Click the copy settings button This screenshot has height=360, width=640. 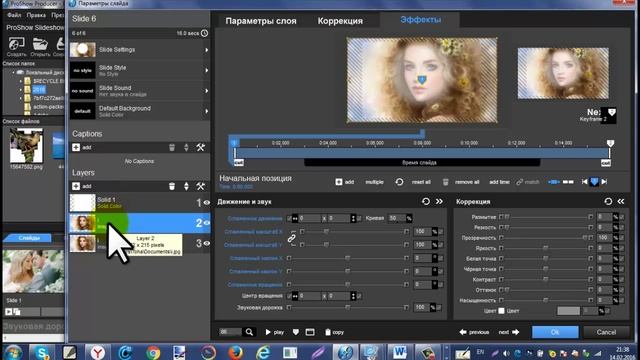tap(334, 332)
